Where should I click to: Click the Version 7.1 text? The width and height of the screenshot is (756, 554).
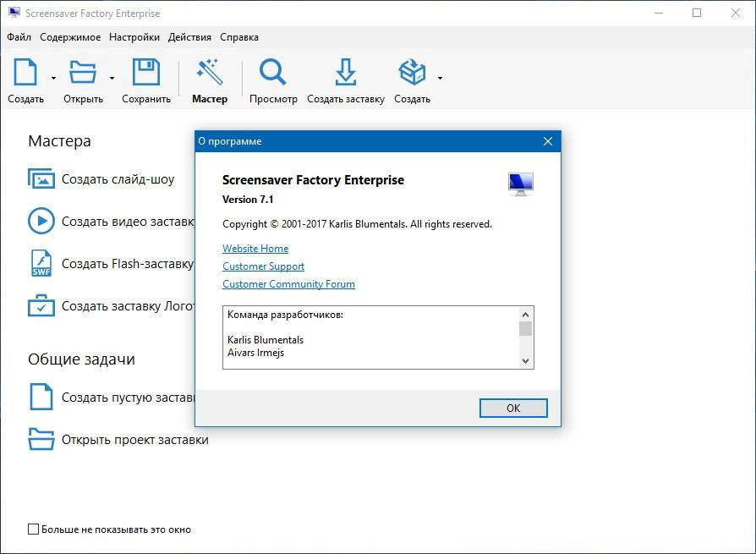(248, 200)
